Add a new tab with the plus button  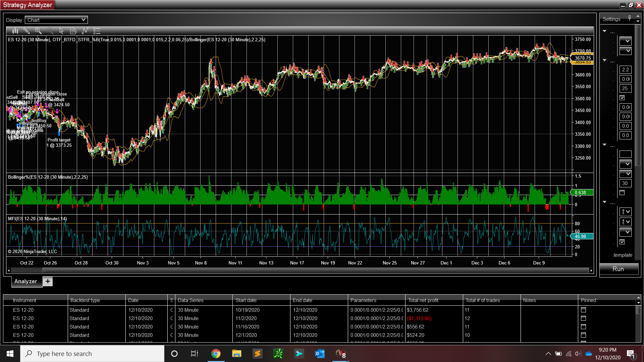[48, 282]
